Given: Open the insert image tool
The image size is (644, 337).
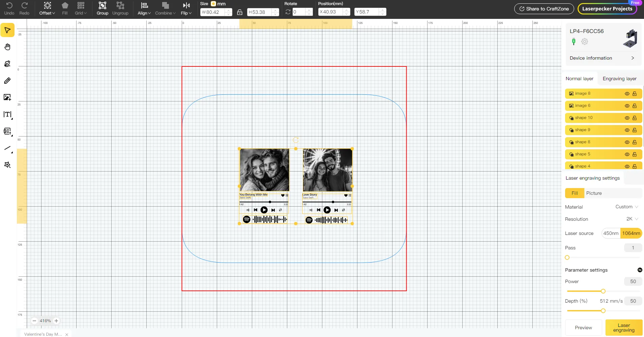Looking at the screenshot, I should click(x=7, y=97).
